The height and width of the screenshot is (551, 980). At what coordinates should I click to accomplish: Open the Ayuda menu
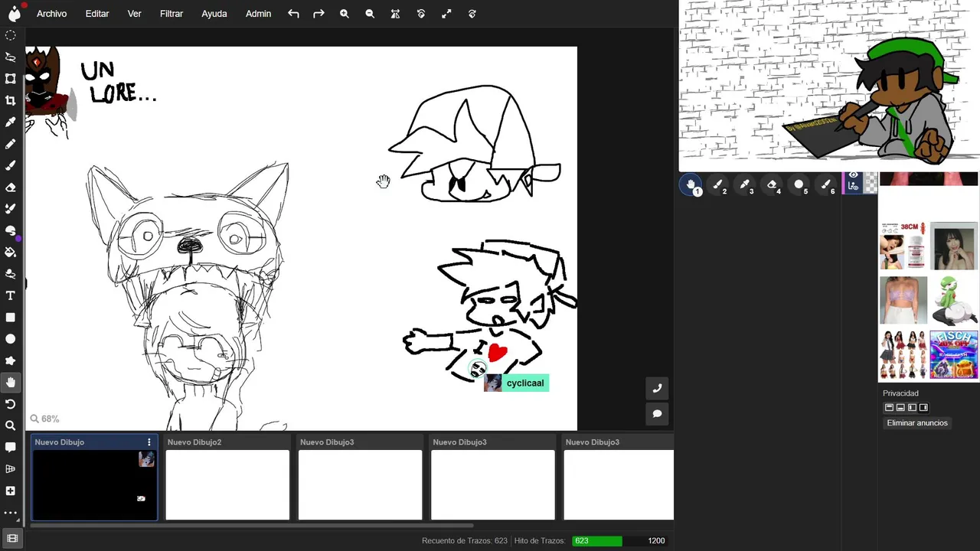214,14
